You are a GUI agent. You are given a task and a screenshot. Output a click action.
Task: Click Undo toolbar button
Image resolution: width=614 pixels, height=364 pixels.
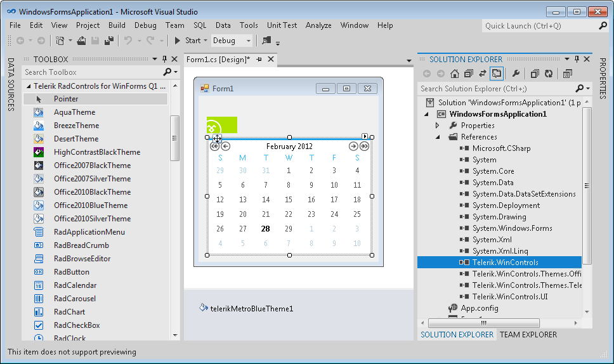pos(127,41)
